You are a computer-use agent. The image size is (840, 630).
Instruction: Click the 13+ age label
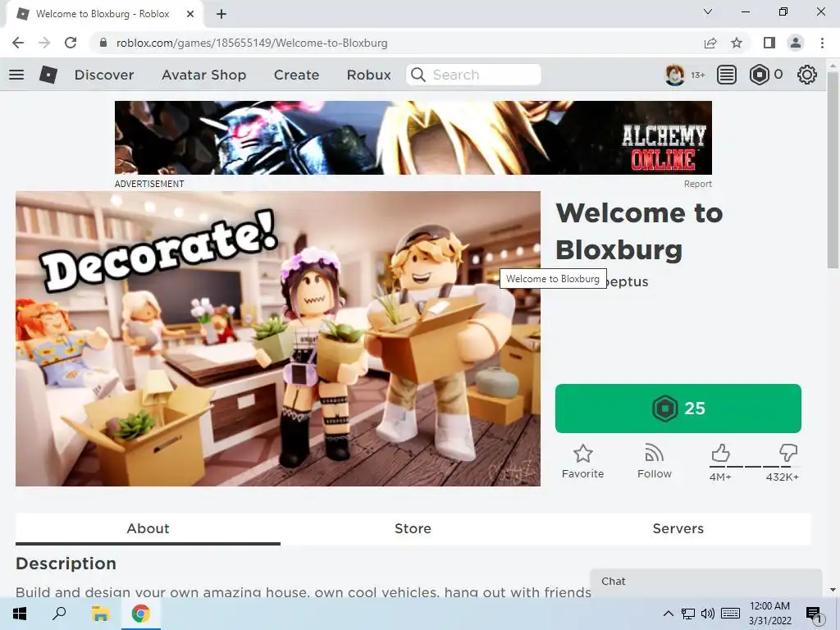[697, 75]
